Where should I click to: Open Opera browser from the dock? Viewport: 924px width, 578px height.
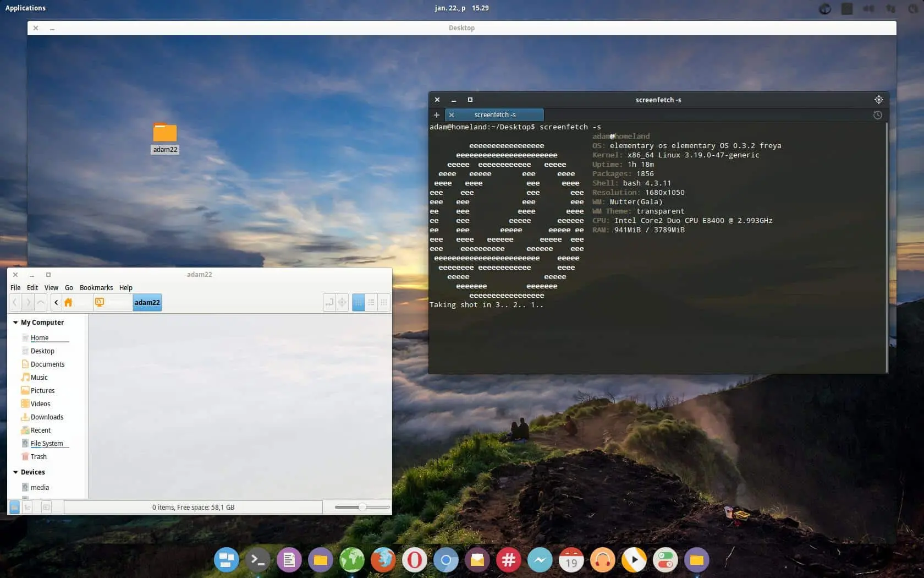pos(415,560)
